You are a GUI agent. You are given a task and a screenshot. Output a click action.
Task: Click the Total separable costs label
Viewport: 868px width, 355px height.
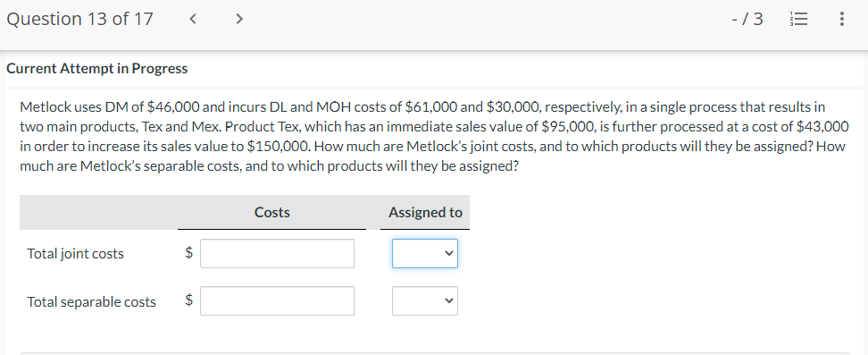[x=91, y=301]
